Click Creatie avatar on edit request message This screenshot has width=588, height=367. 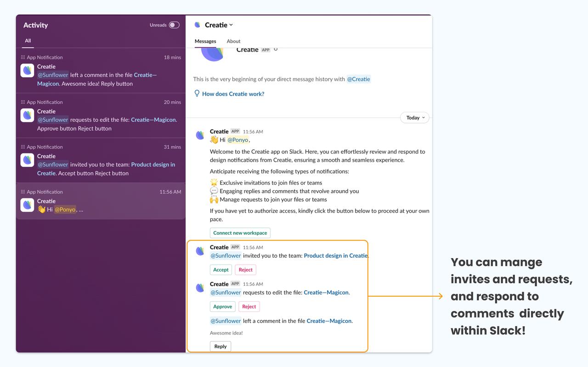[200, 288]
